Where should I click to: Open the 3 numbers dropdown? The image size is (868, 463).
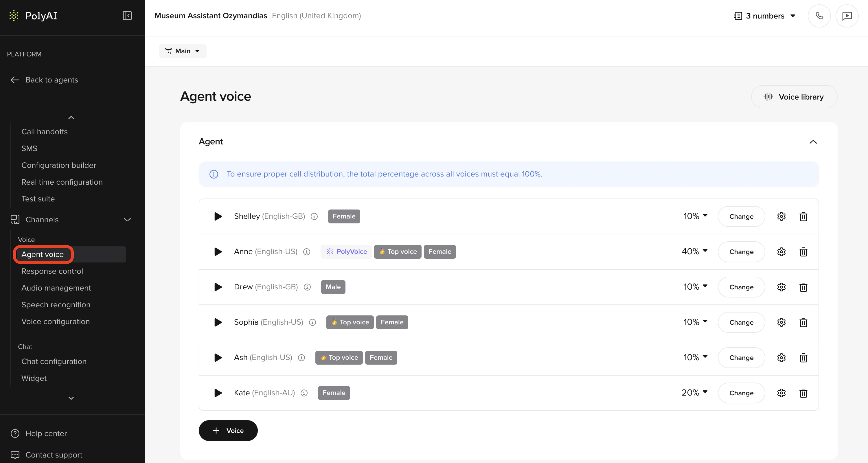click(764, 16)
